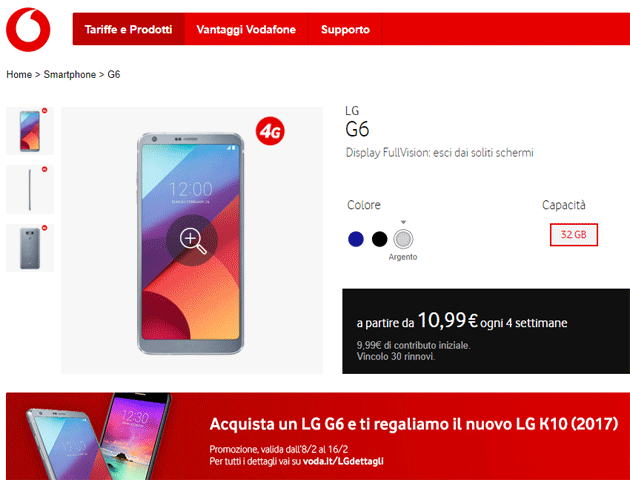This screenshot has height=480, width=630.
Task: Click the Vodafone logo icon
Action: [28, 29]
